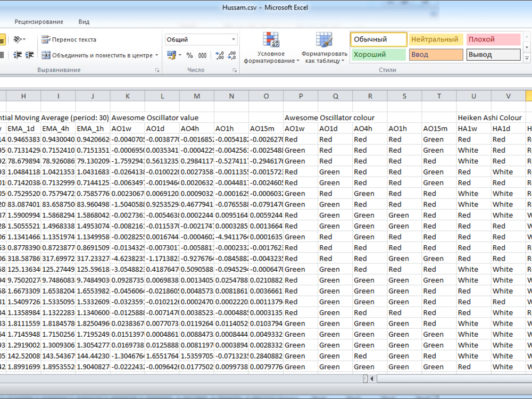Select column K header
Image resolution: width=532 pixels, height=399 pixels.
(x=128, y=96)
